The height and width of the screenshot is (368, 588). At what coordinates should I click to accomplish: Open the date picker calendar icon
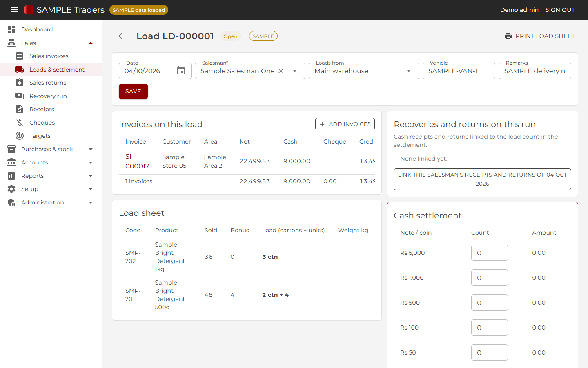coord(181,71)
